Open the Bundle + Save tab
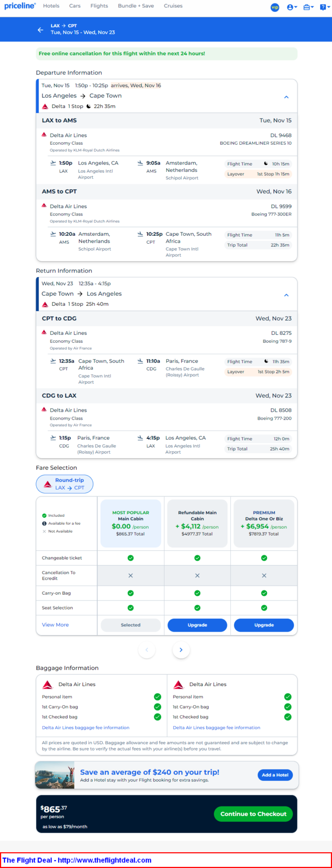This screenshot has height=868, width=332. coord(136,6)
